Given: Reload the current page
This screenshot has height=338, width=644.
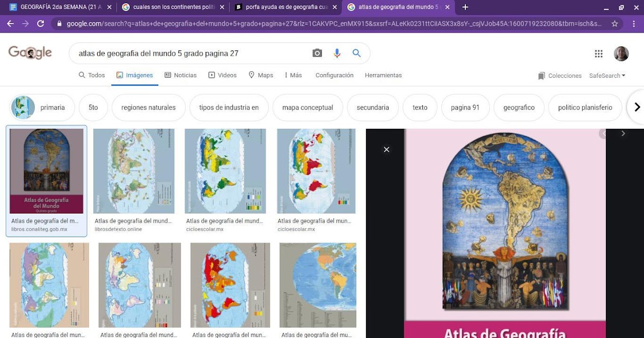Looking at the screenshot, I should click(40, 24).
